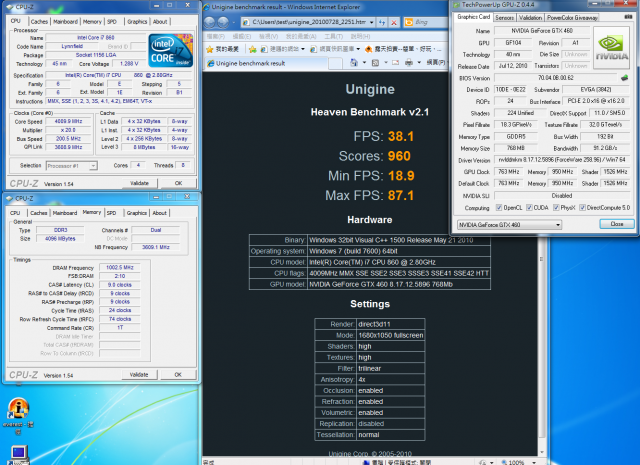Click GPU-Z BIOS save chip icon

coord(624,78)
